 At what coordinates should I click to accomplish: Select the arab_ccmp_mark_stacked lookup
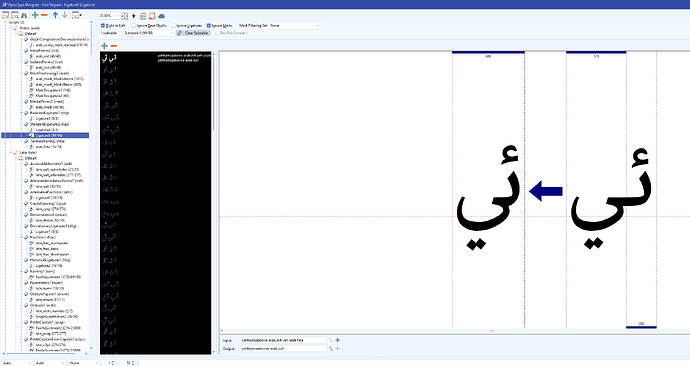(x=62, y=45)
